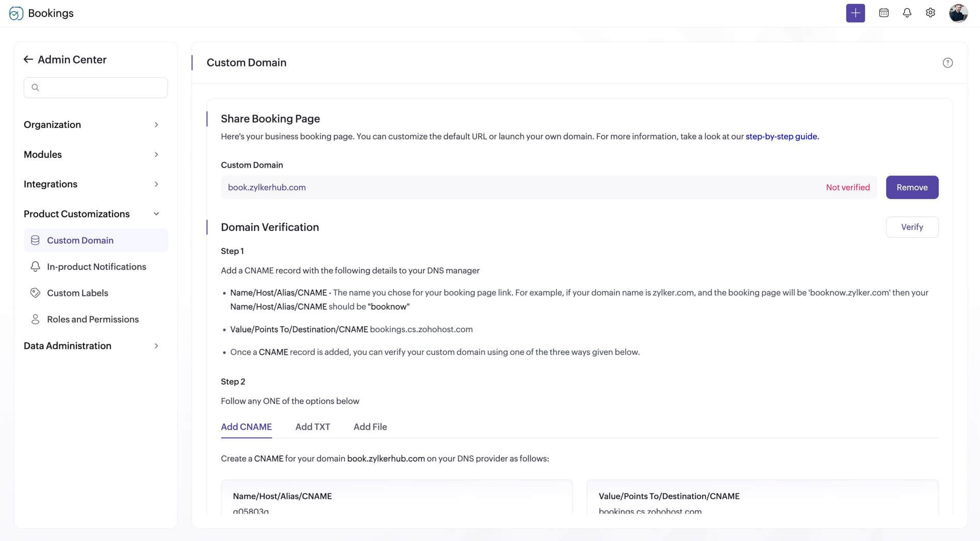Open the user profile avatar

click(x=958, y=13)
